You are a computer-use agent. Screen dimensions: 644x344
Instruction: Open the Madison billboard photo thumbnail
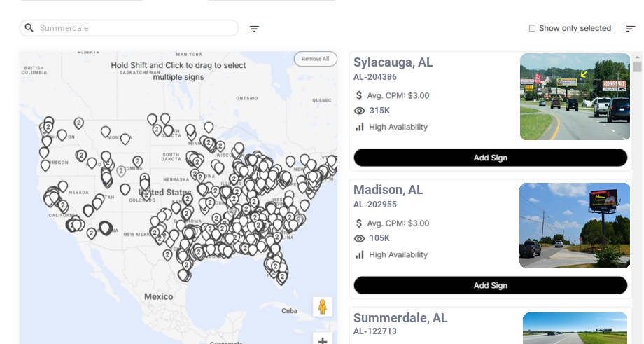[x=575, y=225]
